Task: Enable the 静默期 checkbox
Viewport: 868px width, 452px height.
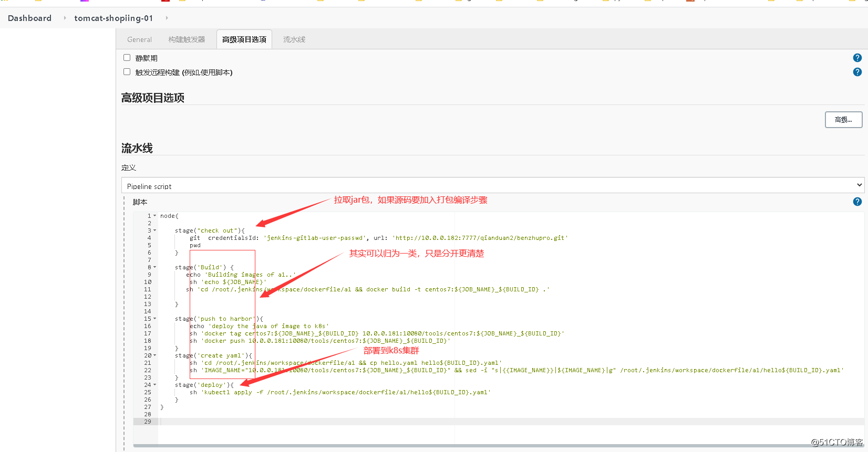Action: pyautogui.click(x=127, y=58)
